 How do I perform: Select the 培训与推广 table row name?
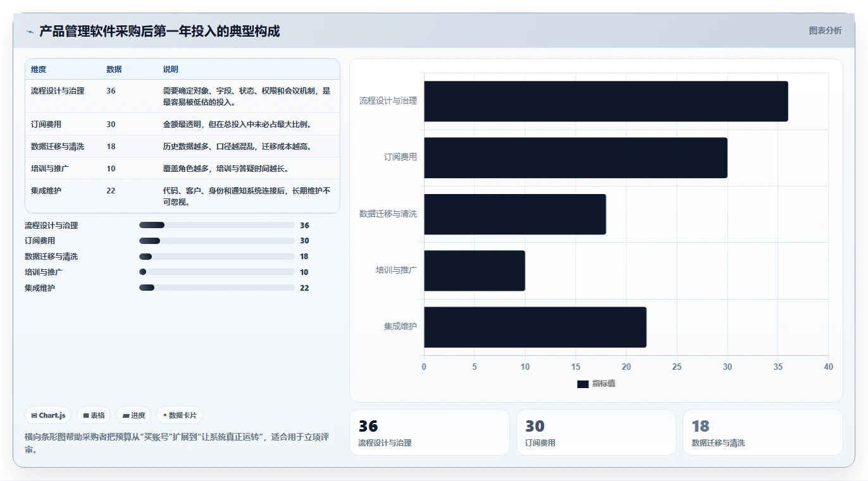click(x=50, y=169)
